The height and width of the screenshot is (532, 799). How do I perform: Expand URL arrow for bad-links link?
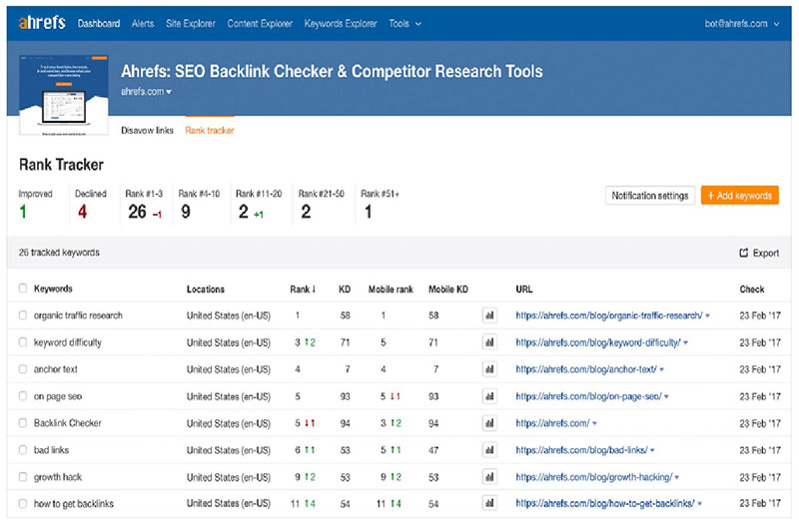tap(652, 450)
